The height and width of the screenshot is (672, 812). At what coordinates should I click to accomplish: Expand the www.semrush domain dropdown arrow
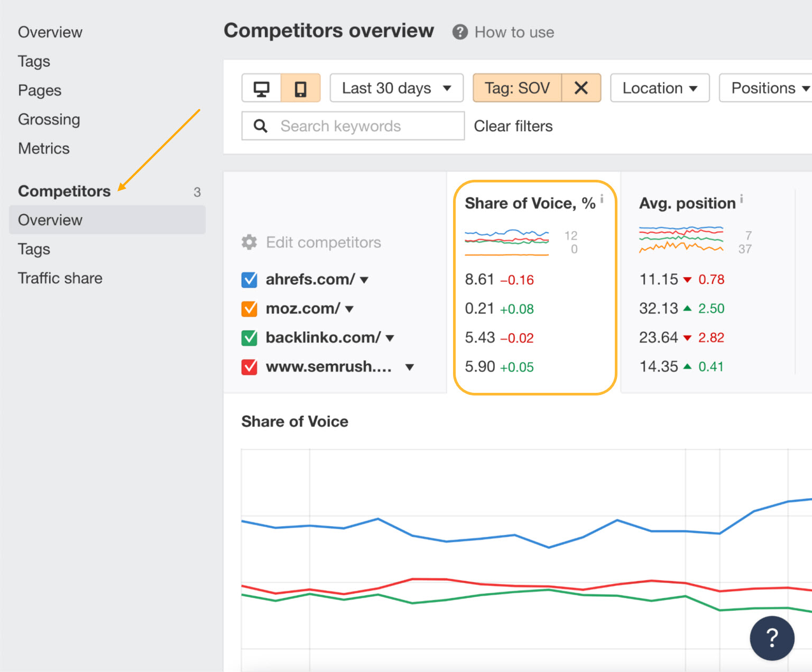coord(410,367)
